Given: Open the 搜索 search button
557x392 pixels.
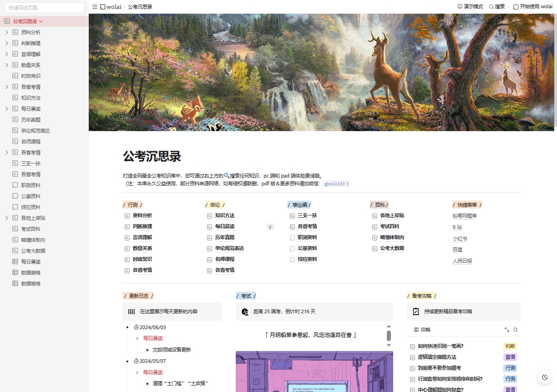Looking at the screenshot, I should (497, 7).
